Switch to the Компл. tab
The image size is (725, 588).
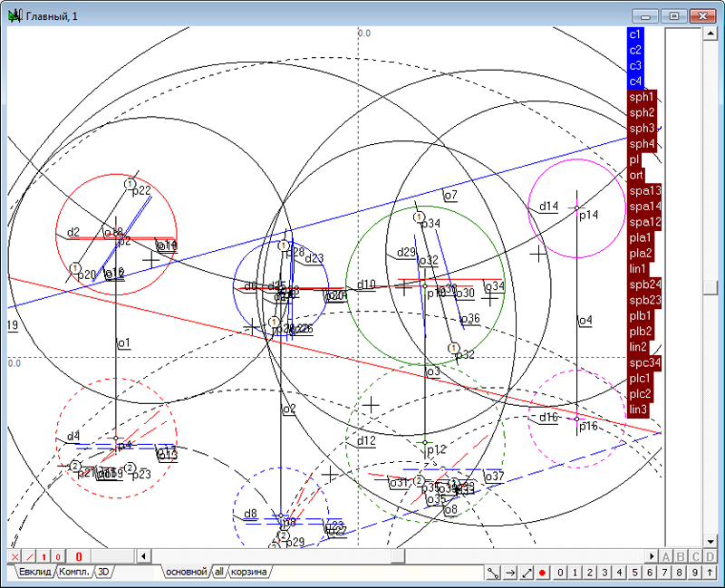point(74,572)
